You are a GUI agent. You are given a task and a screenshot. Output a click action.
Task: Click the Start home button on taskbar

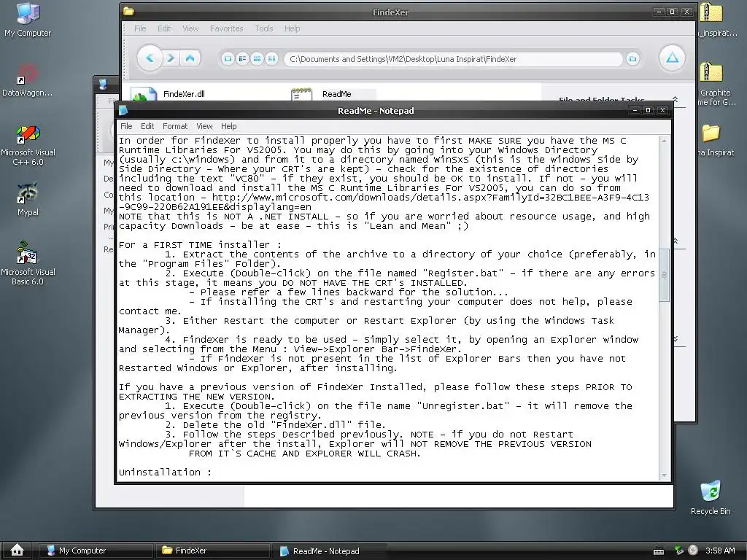coord(18,550)
